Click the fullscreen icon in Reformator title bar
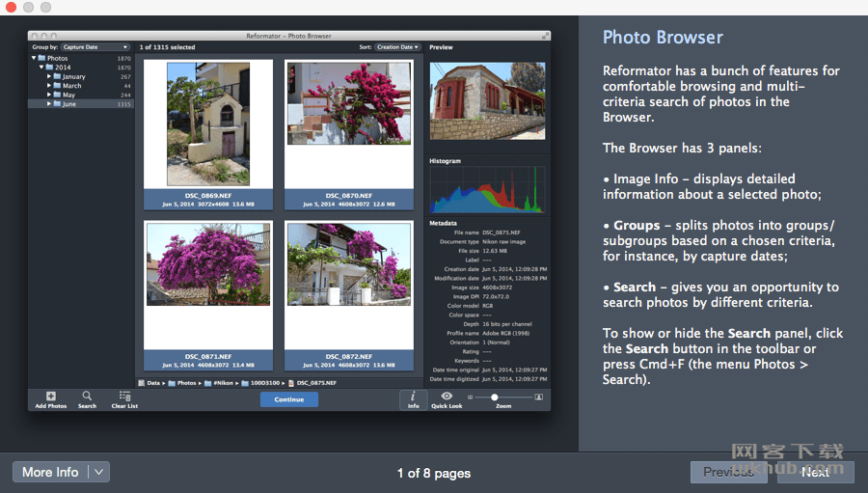 (x=545, y=36)
